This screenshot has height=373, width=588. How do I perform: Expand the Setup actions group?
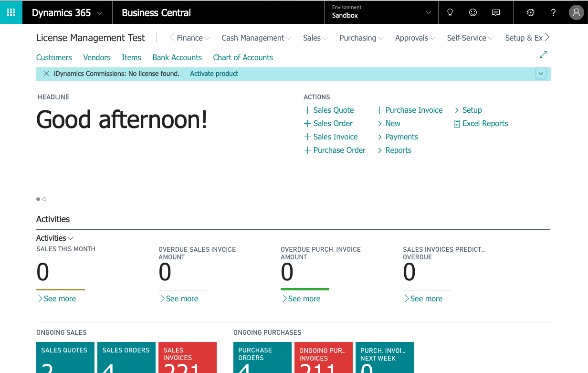click(468, 110)
